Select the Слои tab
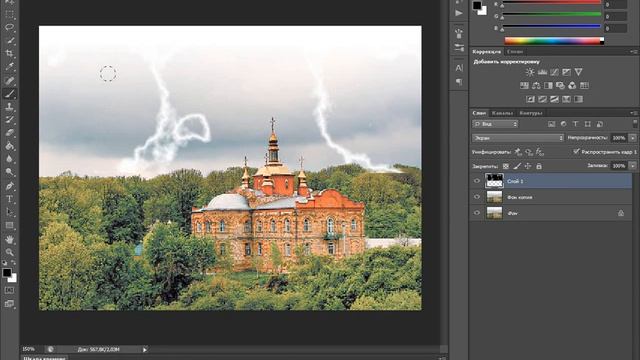640x360 pixels. (479, 113)
